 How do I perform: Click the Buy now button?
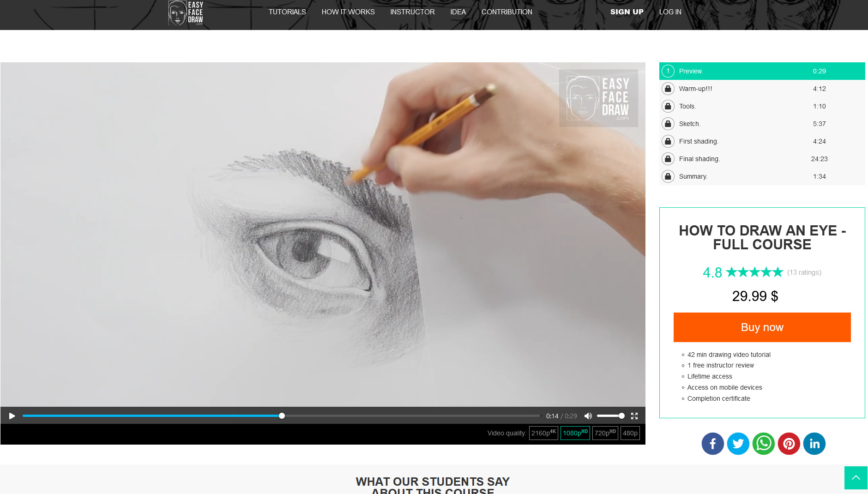[x=762, y=327]
